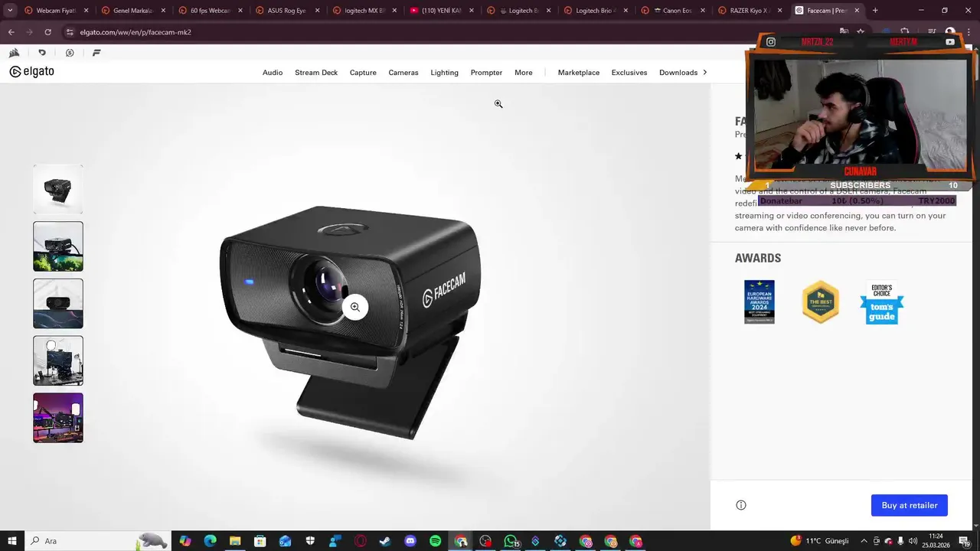This screenshot has height=551, width=980.
Task: Open the Prompter navigation menu
Action: tap(486, 73)
